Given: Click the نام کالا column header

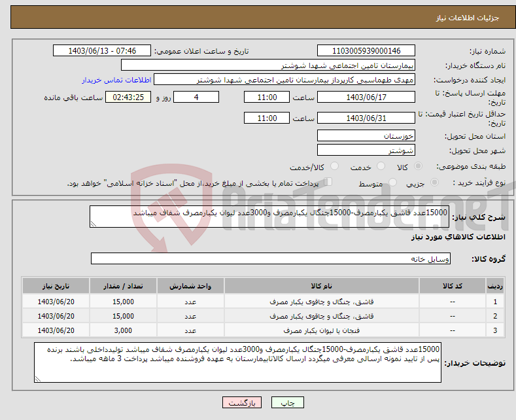Looking at the screenshot, I should click(322, 286).
